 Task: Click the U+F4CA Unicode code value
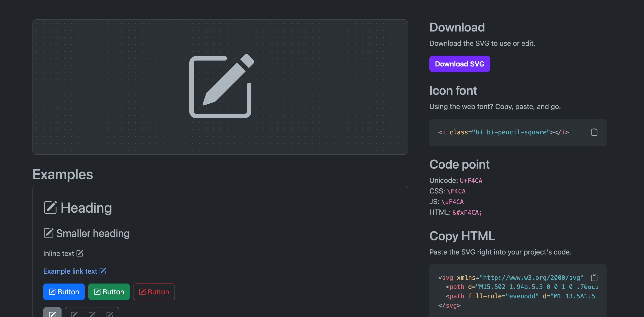point(471,180)
